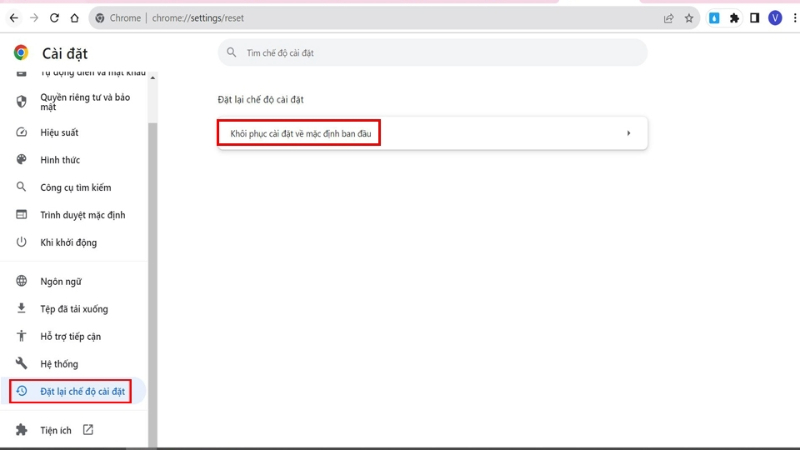
Task: Click Khôi phục cài đặt về mặc định
Action: [x=301, y=134]
